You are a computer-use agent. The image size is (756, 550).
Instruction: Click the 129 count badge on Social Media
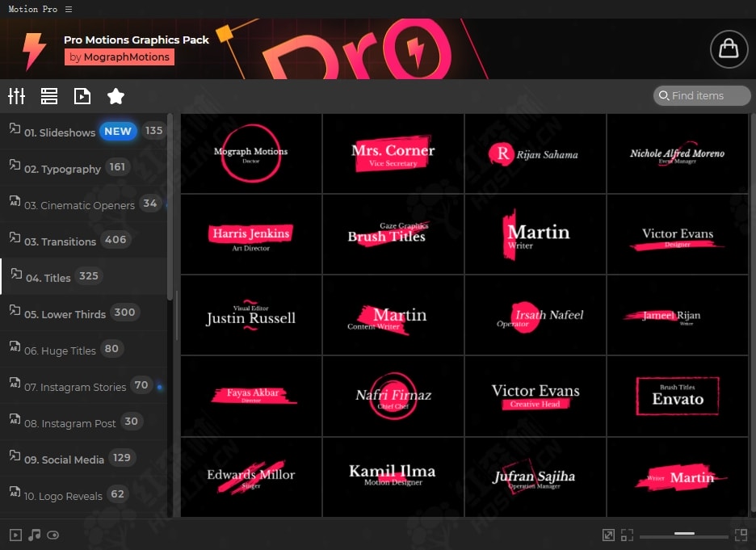point(121,457)
